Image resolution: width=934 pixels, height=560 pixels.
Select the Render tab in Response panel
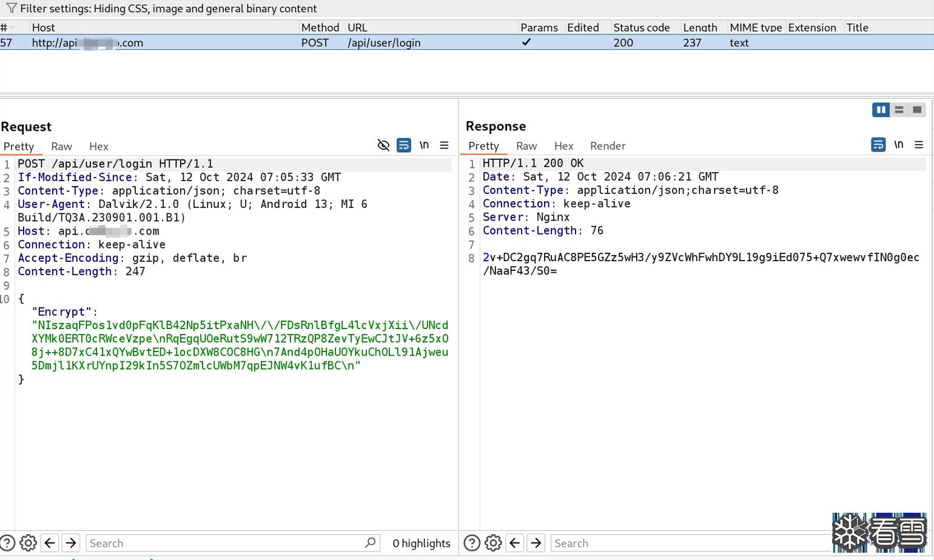608,146
